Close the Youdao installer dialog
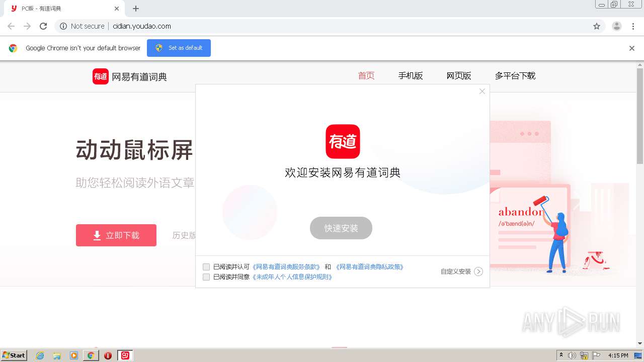 pyautogui.click(x=482, y=92)
